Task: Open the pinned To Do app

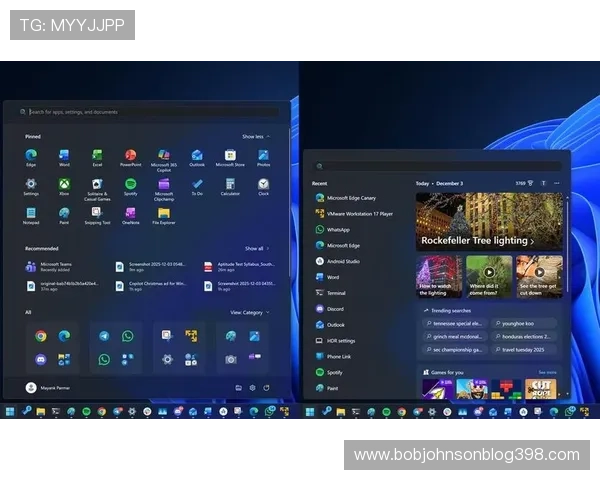Action: (197, 187)
